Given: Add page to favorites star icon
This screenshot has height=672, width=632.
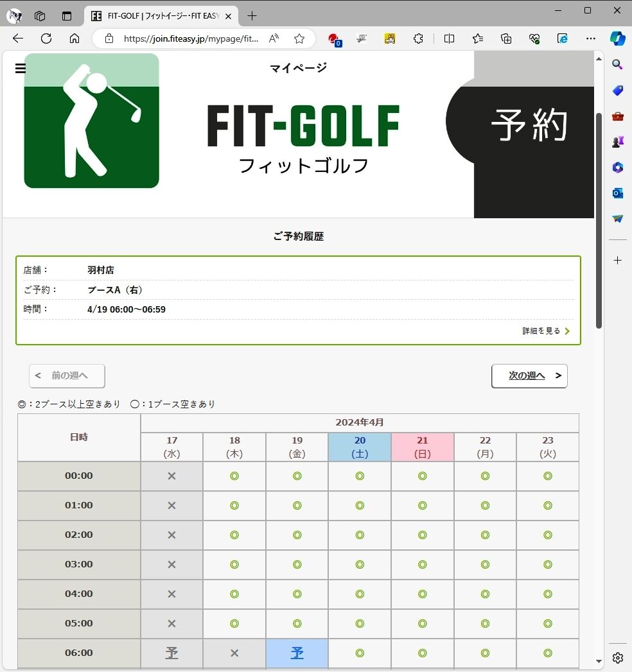Looking at the screenshot, I should point(299,39).
